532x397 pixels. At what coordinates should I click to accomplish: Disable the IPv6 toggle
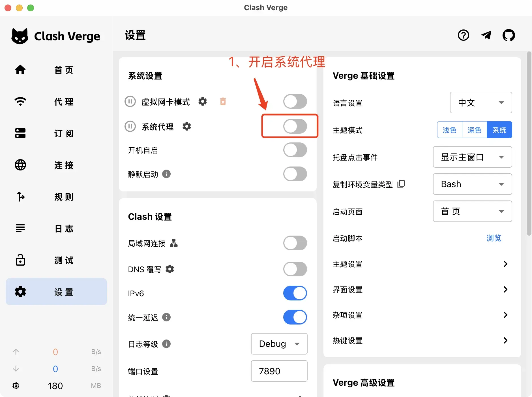(x=295, y=293)
